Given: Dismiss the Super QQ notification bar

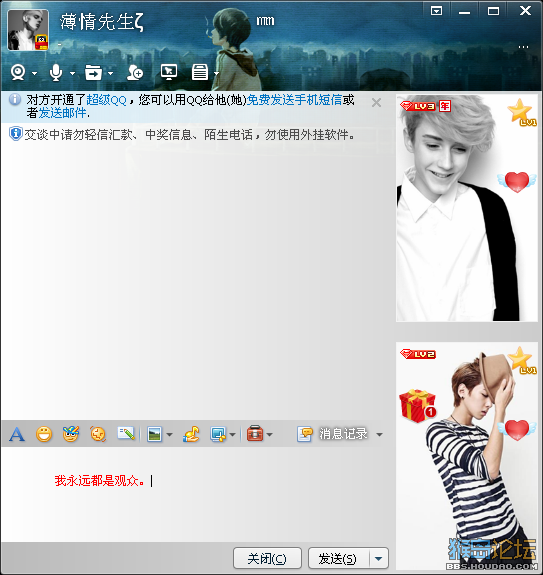Looking at the screenshot, I should (x=376, y=103).
